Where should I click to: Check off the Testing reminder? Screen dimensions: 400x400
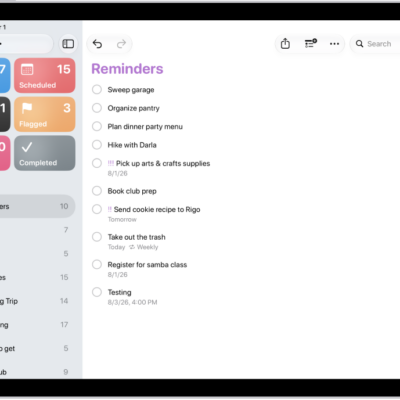point(97,292)
